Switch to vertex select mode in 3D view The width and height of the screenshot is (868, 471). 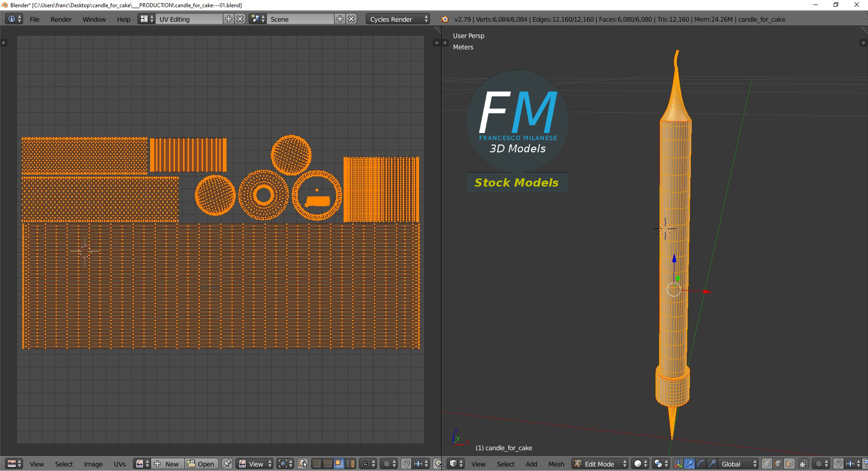(x=767, y=464)
